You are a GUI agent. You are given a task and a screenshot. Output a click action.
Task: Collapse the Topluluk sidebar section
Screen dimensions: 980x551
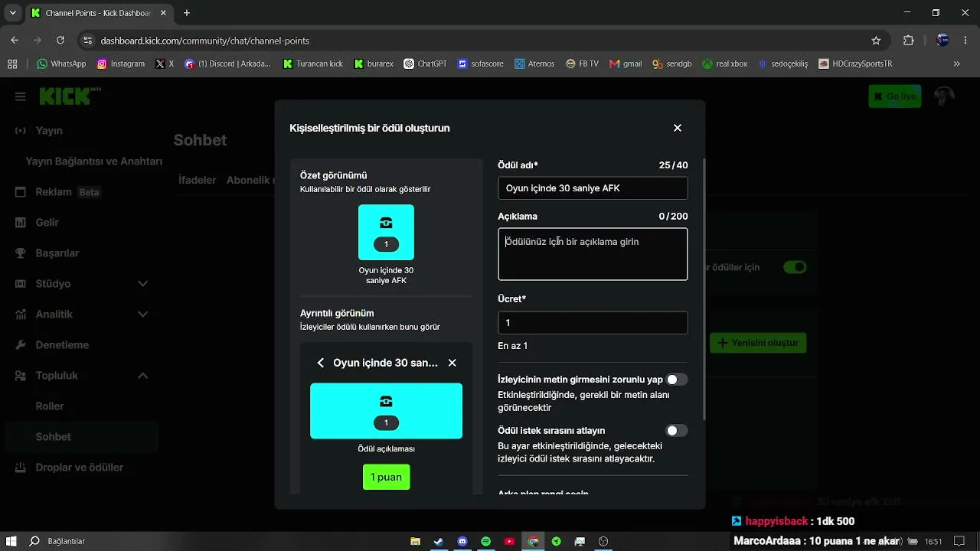coord(142,376)
